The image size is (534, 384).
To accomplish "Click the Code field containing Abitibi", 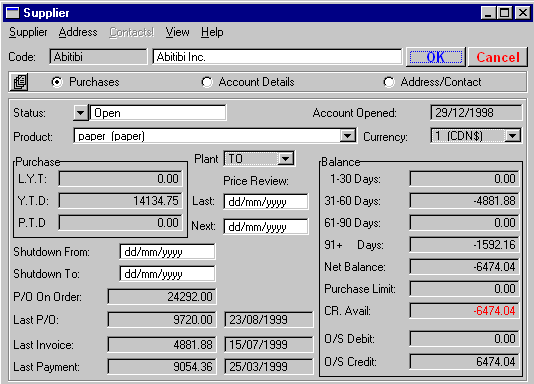I will [98, 57].
